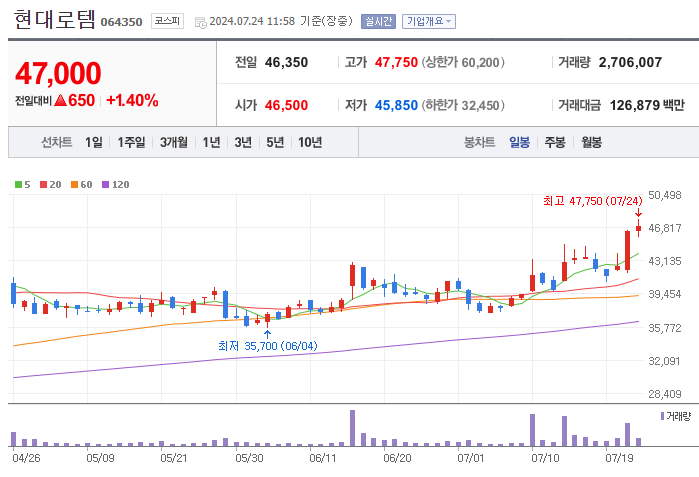Click the trading volume value 2,706,007

pos(630,62)
